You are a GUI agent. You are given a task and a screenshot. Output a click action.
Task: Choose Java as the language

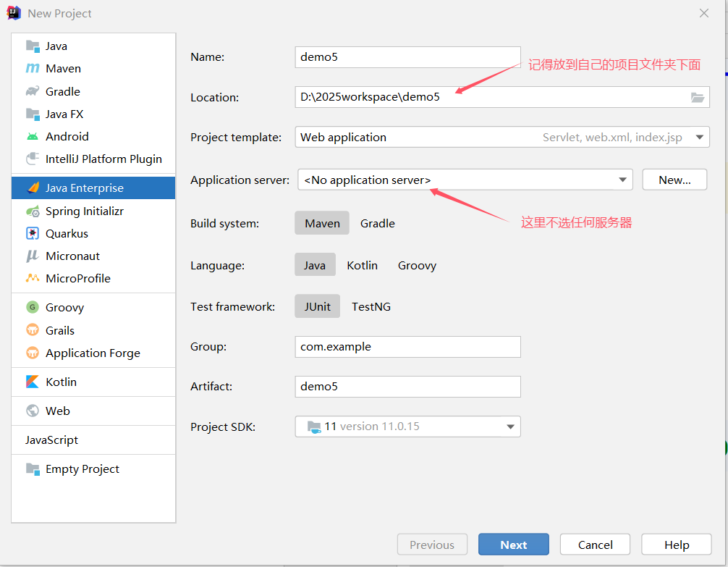315,265
